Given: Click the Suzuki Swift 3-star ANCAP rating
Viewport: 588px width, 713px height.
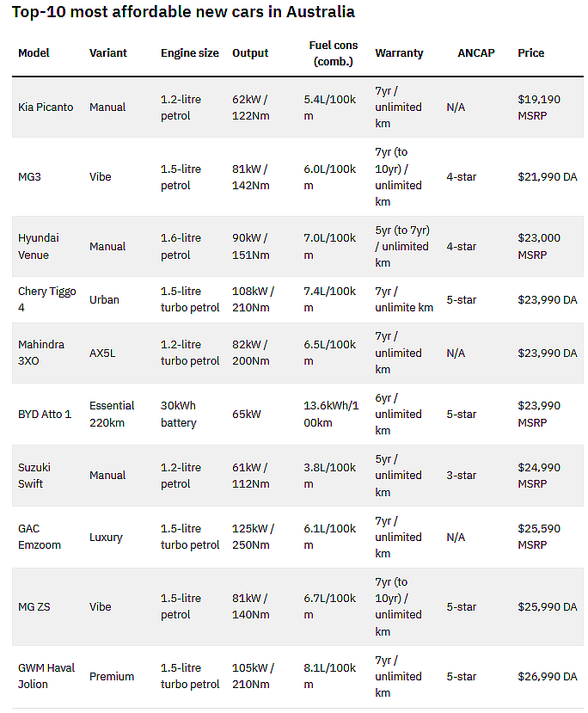Looking at the screenshot, I should (462, 475).
